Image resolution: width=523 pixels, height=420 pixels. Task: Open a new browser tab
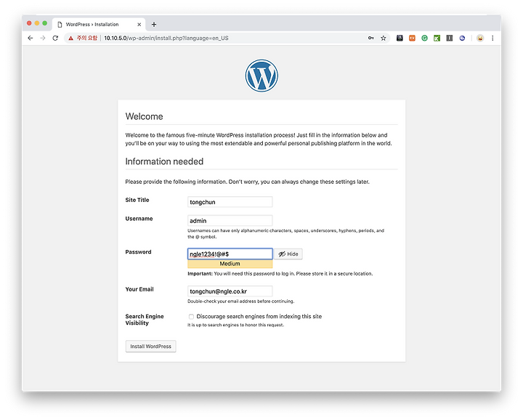pyautogui.click(x=154, y=25)
